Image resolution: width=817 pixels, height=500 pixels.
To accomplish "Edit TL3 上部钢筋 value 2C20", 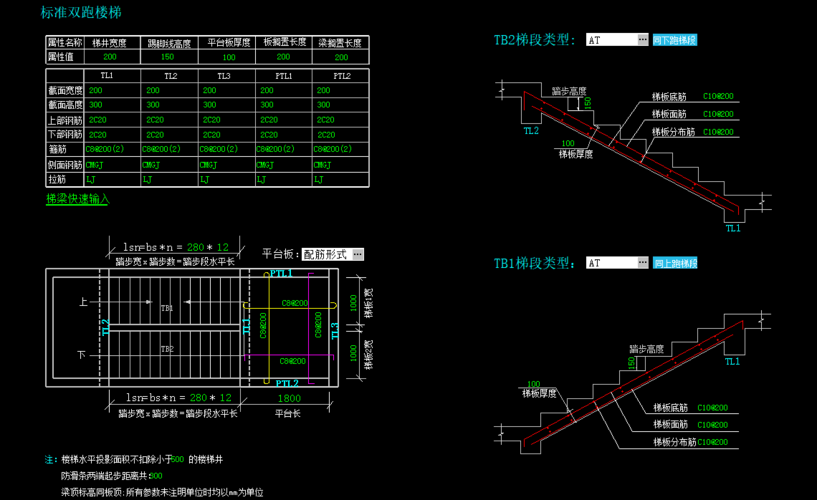I will [x=211, y=120].
